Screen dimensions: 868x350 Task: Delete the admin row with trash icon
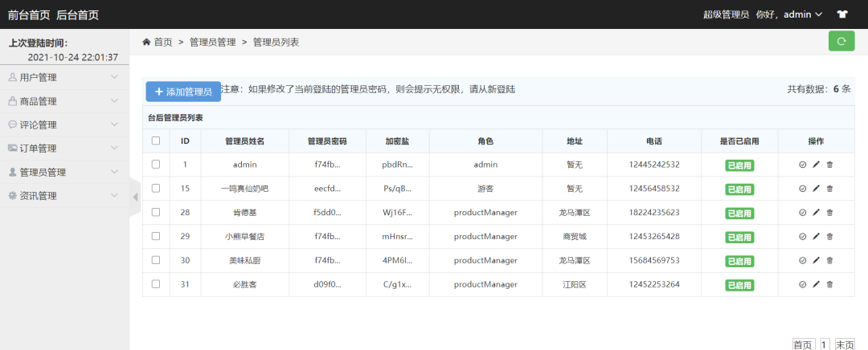(829, 165)
